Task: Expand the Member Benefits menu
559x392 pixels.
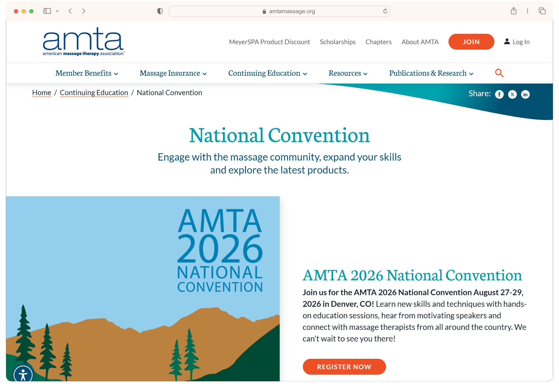Action: pos(87,73)
